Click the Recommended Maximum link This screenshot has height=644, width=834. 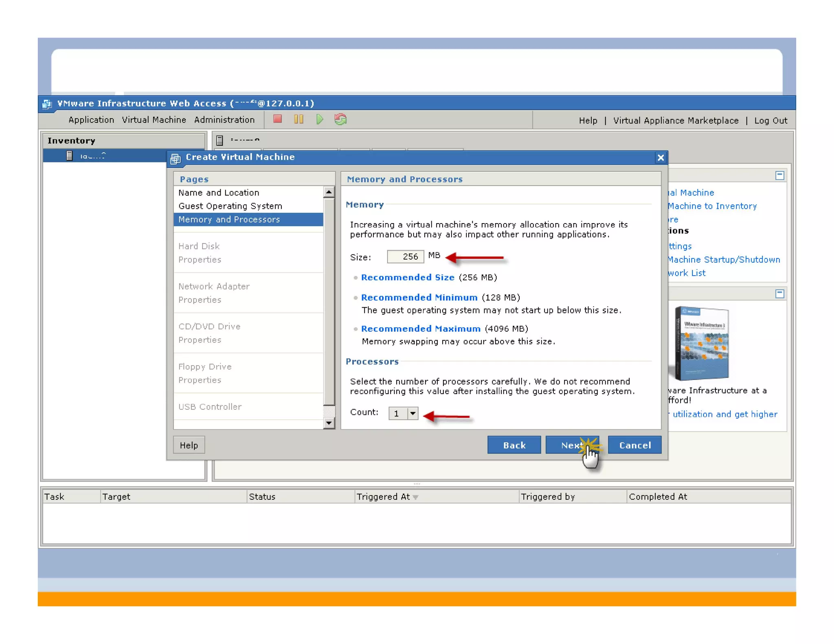(x=421, y=329)
